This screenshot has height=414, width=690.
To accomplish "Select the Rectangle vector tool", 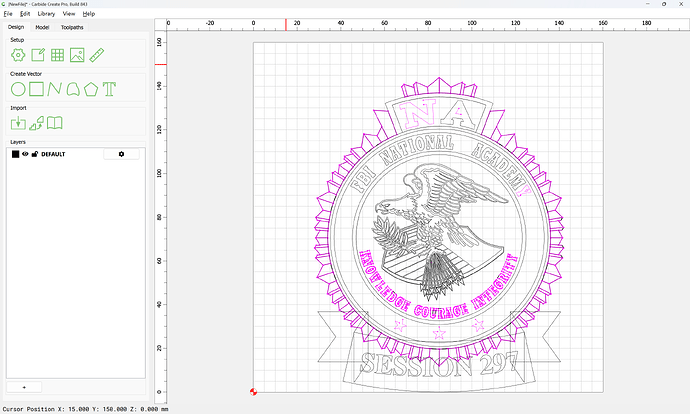I will pyautogui.click(x=36, y=89).
